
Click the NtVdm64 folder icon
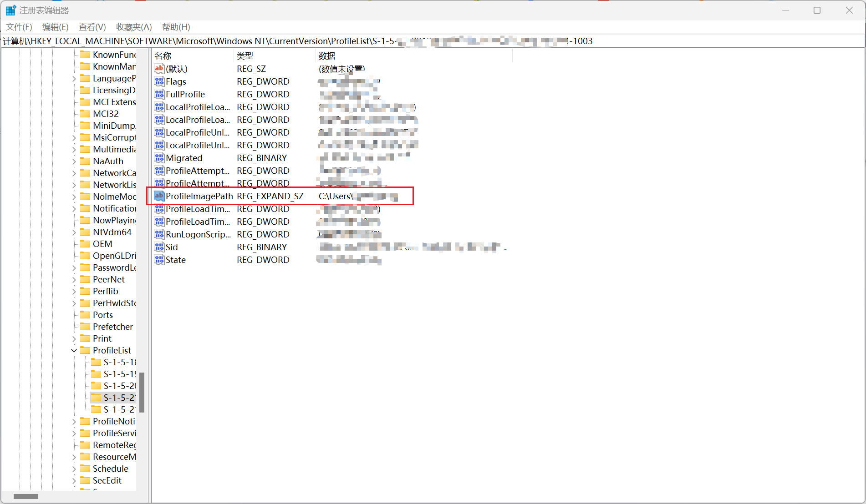pos(85,232)
